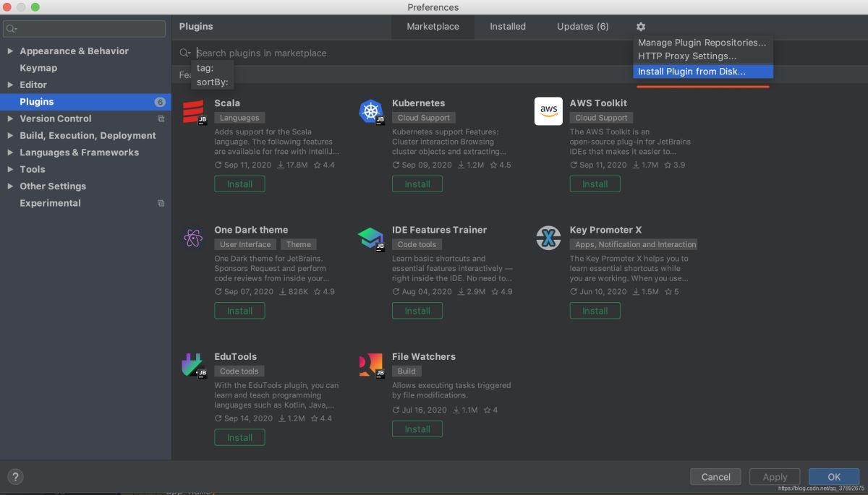Switch to the Installed tab
The height and width of the screenshot is (495, 868).
(507, 27)
